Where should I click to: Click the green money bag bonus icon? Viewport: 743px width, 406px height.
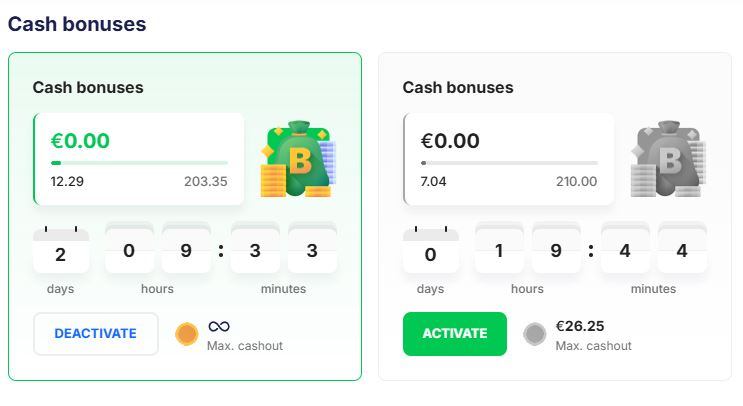[x=298, y=159]
